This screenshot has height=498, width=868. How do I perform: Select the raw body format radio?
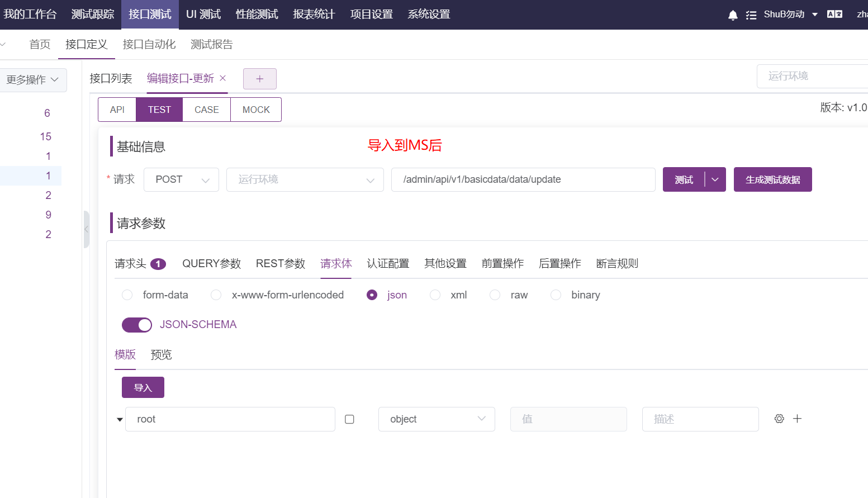(495, 295)
